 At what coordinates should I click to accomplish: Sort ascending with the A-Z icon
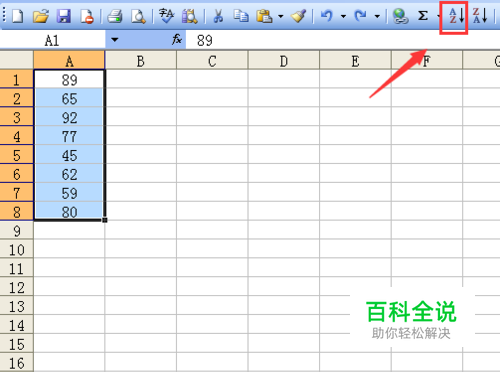click(456, 16)
